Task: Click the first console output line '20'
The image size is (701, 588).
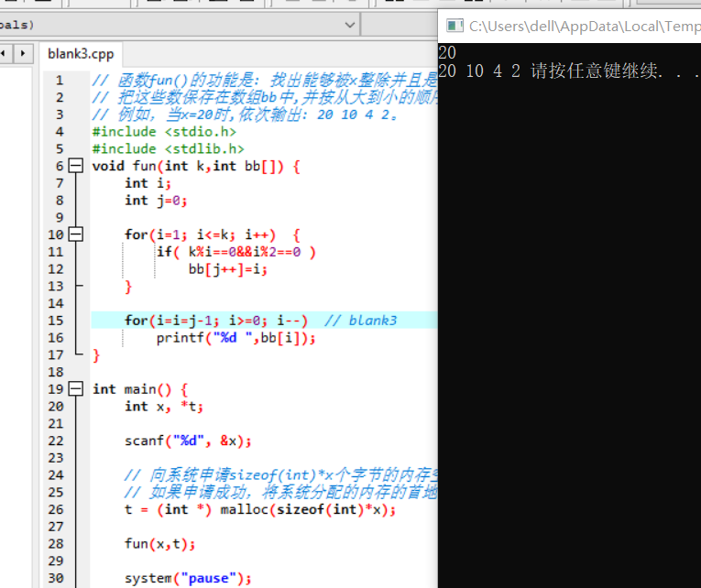Action: coord(447,53)
